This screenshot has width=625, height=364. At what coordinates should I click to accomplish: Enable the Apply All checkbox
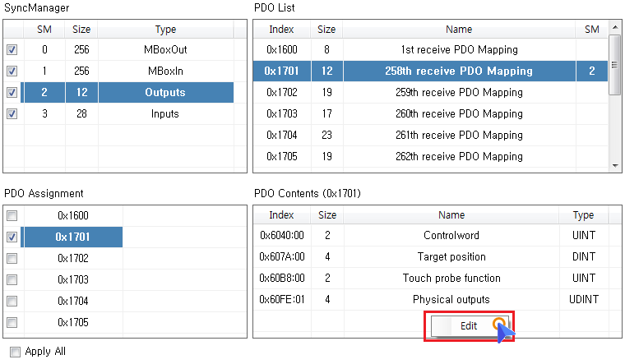(14, 352)
